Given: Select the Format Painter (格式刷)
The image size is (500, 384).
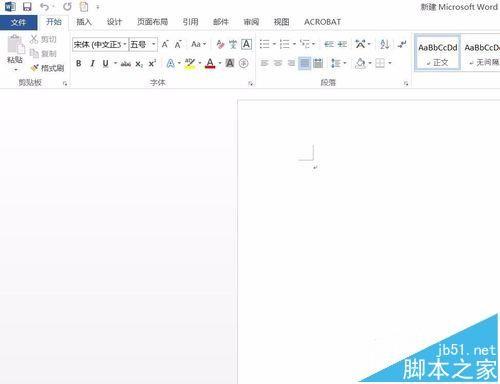Looking at the screenshot, I should click(x=47, y=68).
